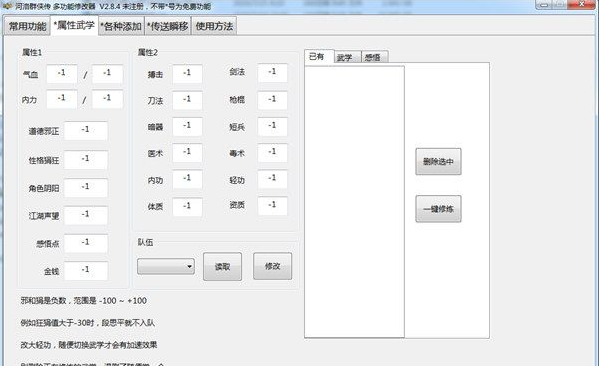599x366 pixels.
Task: Click the 属性1 group label
Action: coord(32,52)
